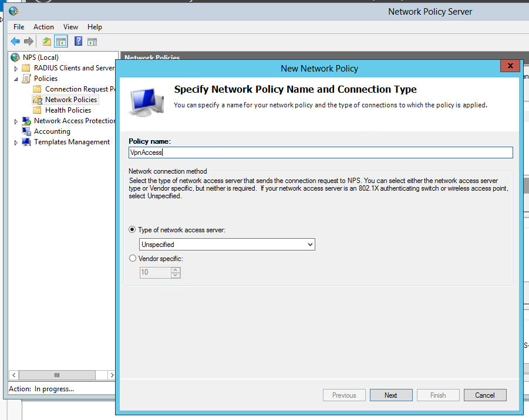
Task: Select the Vendor specific radio button
Action: click(x=132, y=258)
